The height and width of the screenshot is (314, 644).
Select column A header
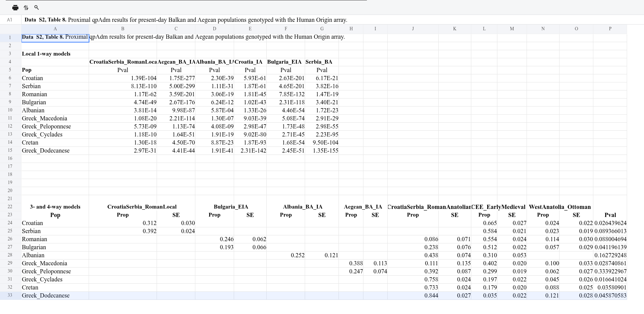point(55,29)
